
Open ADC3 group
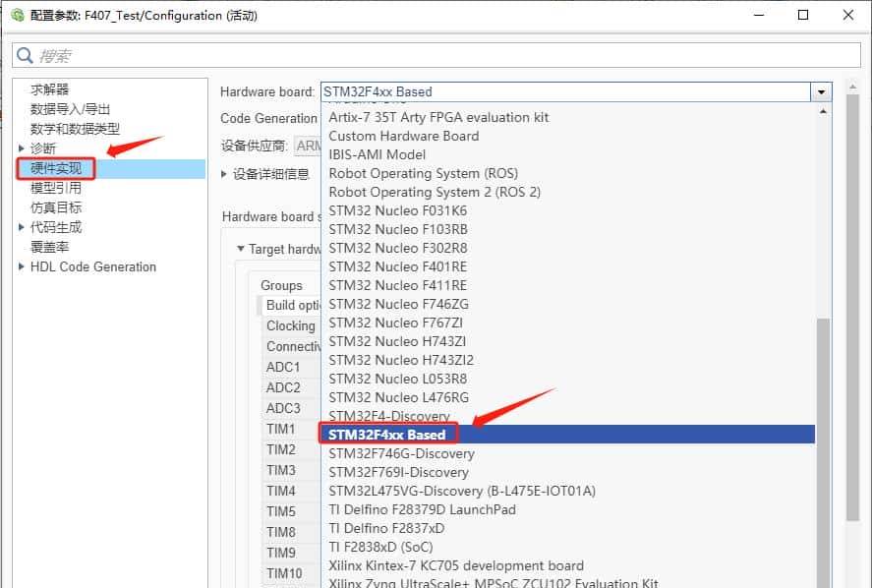click(x=291, y=408)
